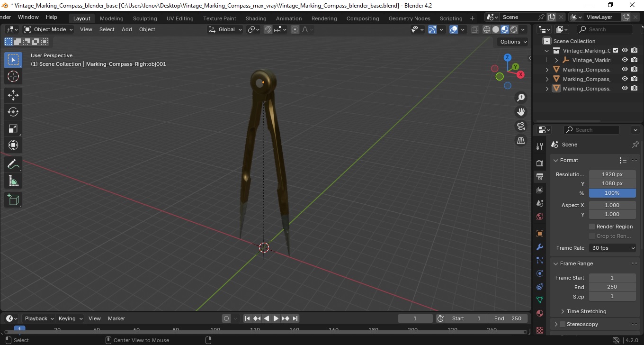This screenshot has width=644, height=345.
Task: Adjust the resolution percentage 100% slider
Action: [x=612, y=193]
